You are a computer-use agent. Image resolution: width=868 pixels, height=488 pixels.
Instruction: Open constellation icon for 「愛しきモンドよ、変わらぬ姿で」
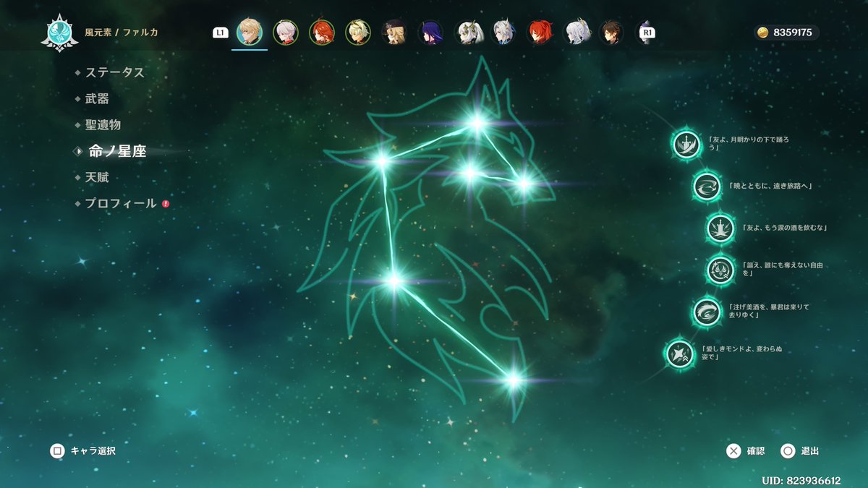pos(679,354)
